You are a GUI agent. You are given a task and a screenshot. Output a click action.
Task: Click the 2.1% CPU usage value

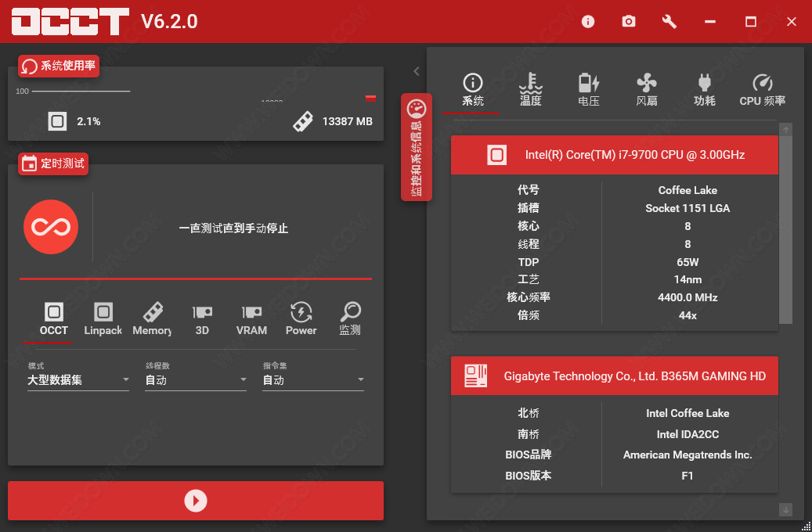point(88,121)
